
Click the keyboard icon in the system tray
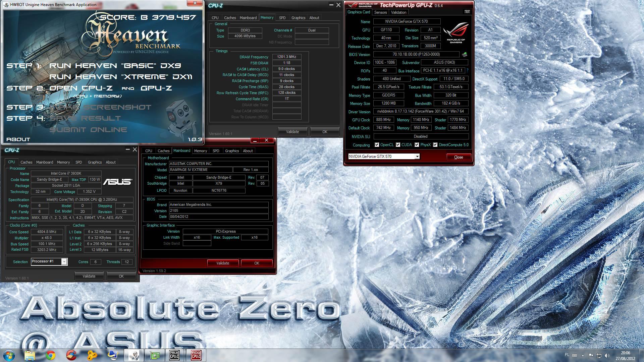(575, 355)
